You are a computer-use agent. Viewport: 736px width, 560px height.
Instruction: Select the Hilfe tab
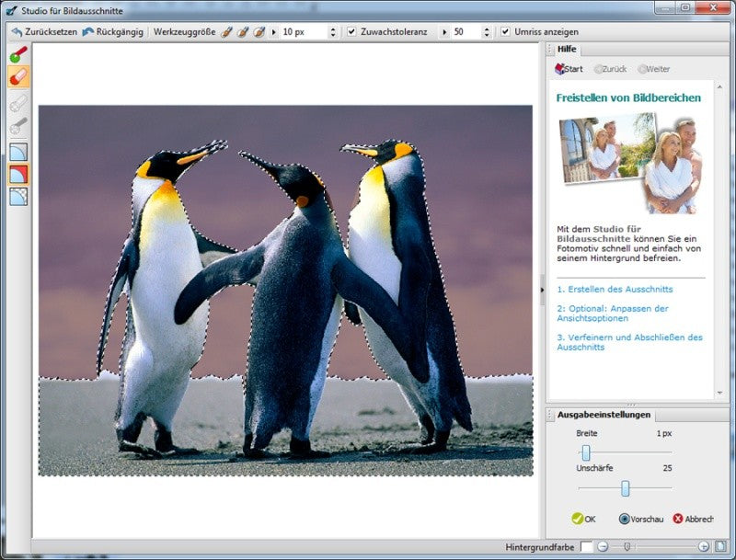coord(567,49)
